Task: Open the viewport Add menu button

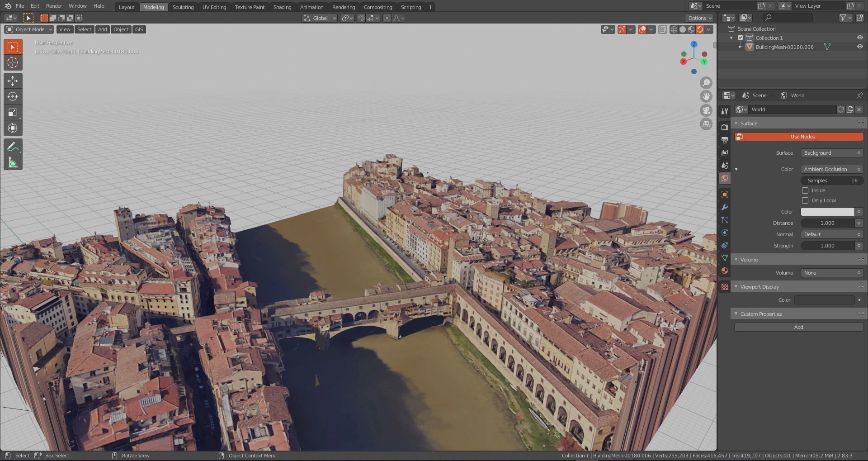Action: [x=103, y=29]
